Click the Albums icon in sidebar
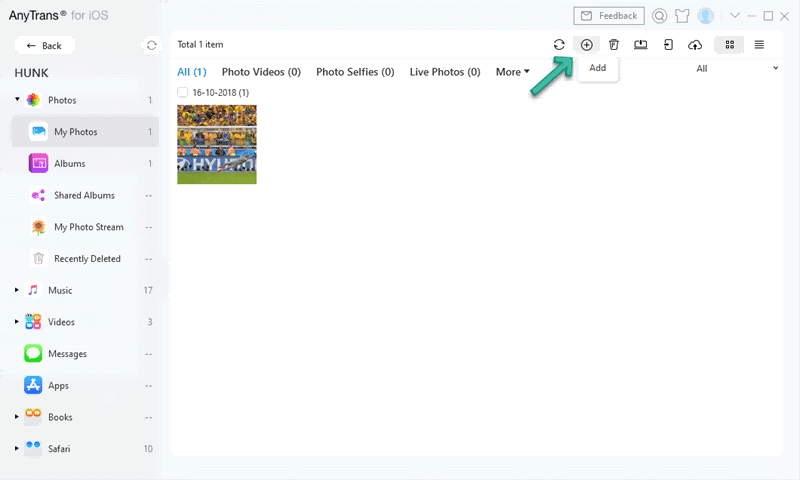Image resolution: width=800 pixels, height=480 pixels. [38, 163]
